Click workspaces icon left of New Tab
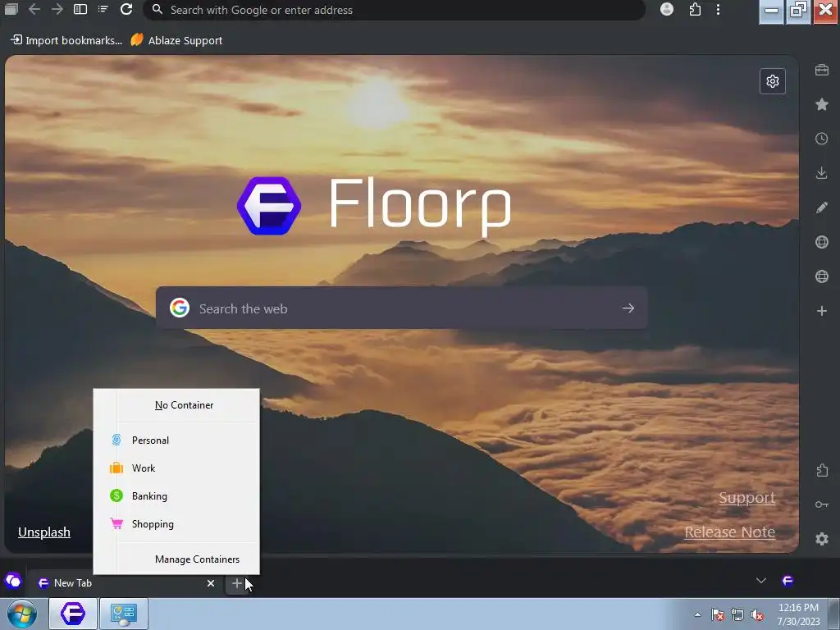The height and width of the screenshot is (630, 840). 13,581
